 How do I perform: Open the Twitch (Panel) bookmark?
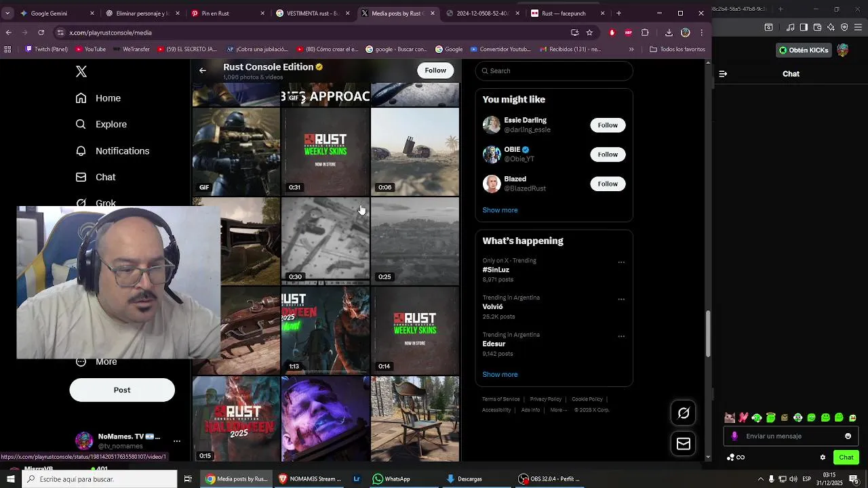click(x=46, y=49)
